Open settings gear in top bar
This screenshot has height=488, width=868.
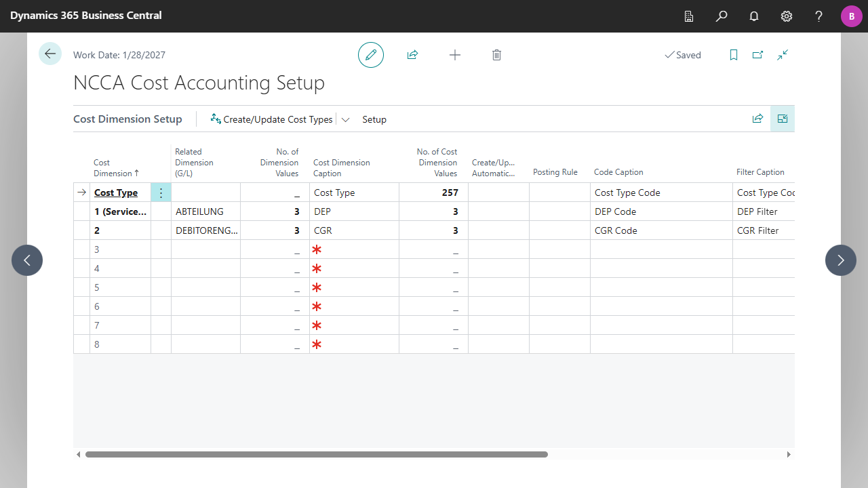pos(787,16)
